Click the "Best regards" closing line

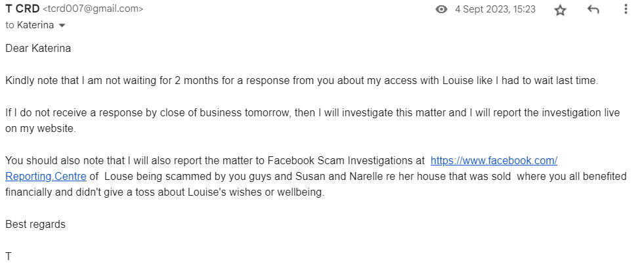tap(35, 224)
